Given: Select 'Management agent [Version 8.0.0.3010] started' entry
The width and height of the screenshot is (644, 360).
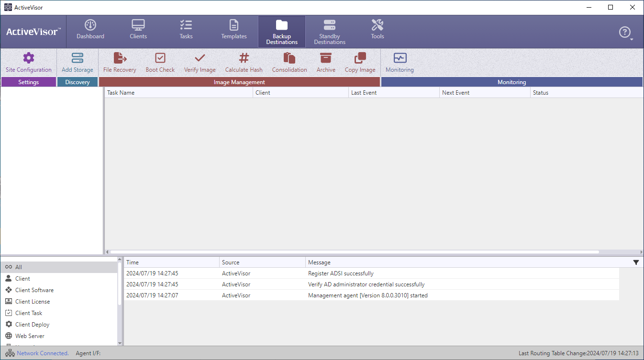Looking at the screenshot, I should click(x=372, y=295).
